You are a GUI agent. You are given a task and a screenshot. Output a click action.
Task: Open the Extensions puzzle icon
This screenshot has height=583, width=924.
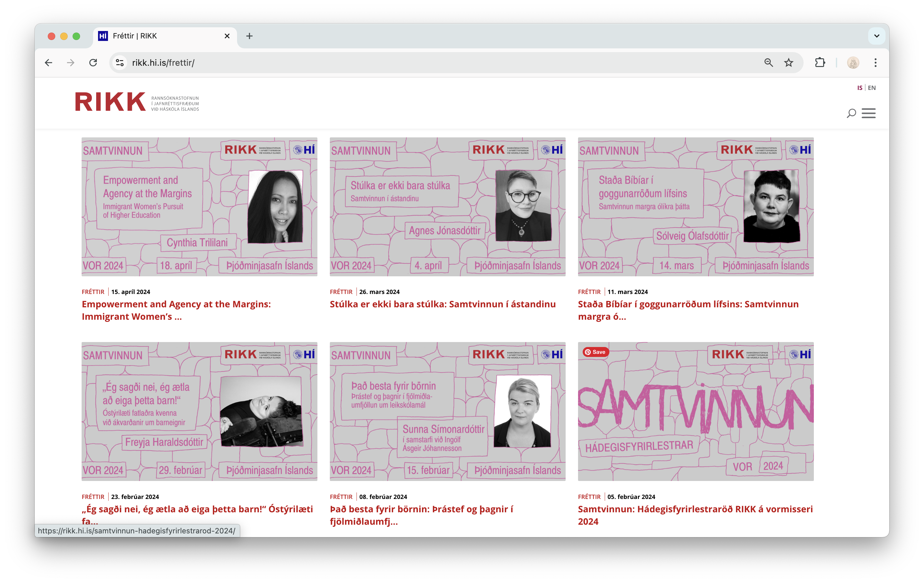point(820,63)
